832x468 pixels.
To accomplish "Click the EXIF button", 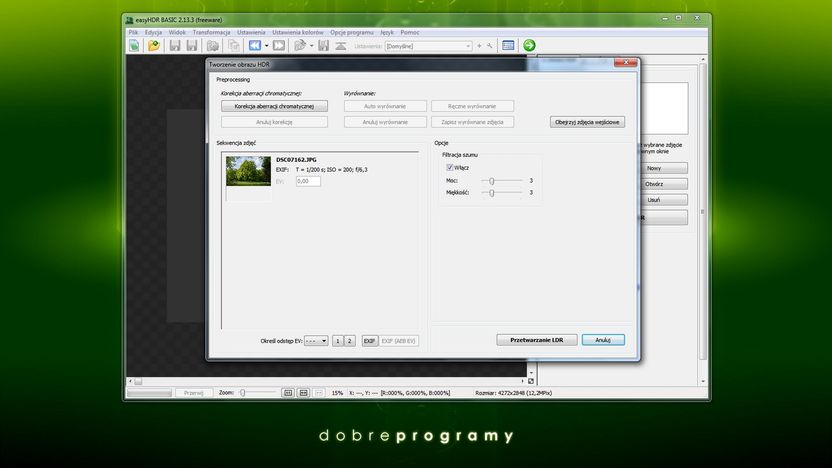I will pyautogui.click(x=369, y=341).
